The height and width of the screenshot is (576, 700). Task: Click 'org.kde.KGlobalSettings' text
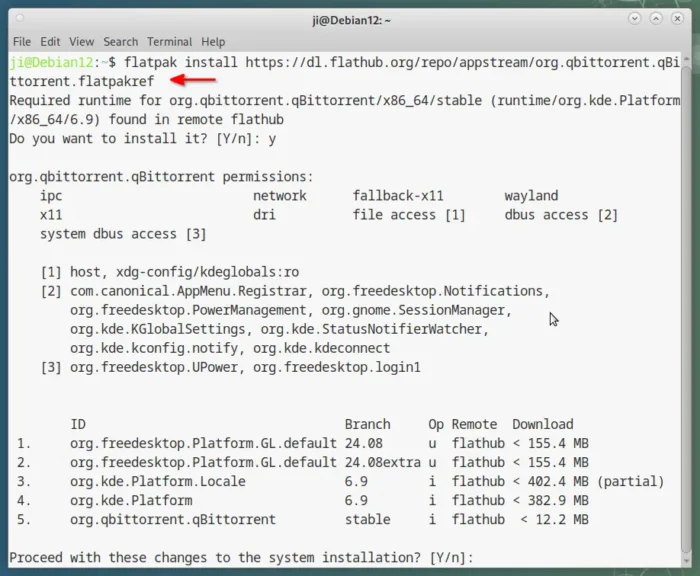click(x=158, y=330)
